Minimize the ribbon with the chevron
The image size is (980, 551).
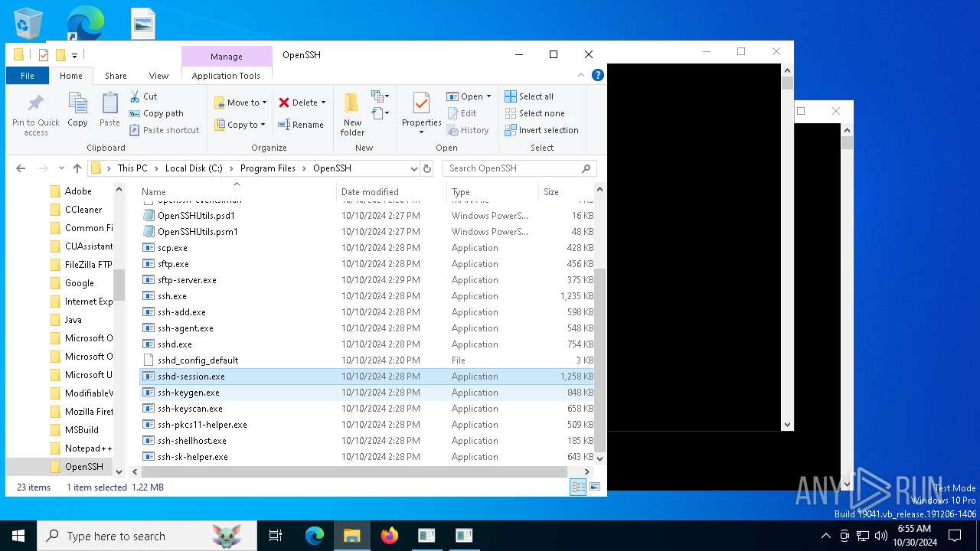(581, 75)
